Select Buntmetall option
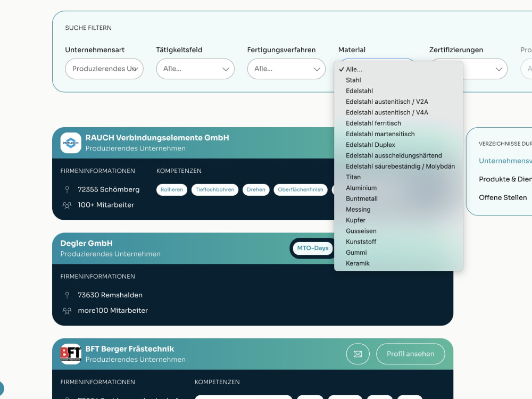The image size is (532, 399). click(x=398, y=199)
